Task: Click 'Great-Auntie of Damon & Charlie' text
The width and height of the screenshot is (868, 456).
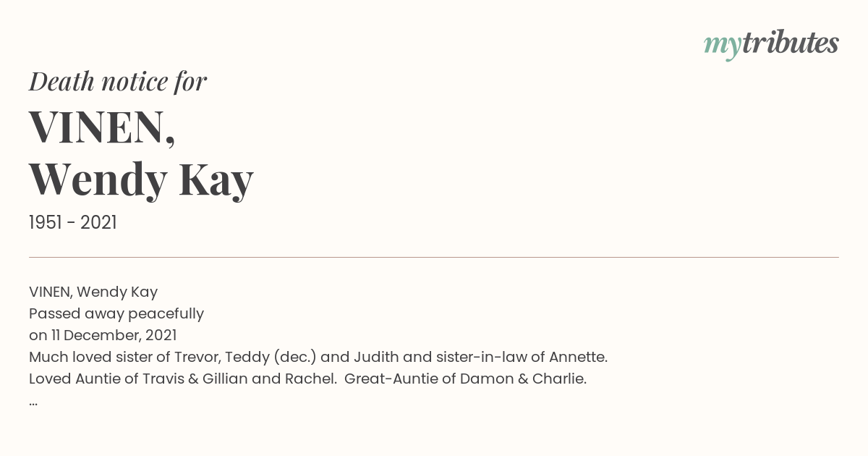Action: point(465,379)
